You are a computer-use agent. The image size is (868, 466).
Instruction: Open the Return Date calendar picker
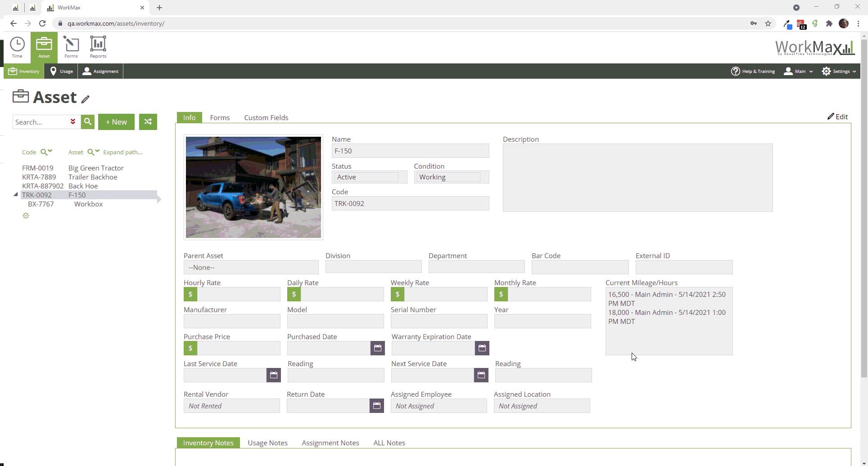pyautogui.click(x=377, y=406)
